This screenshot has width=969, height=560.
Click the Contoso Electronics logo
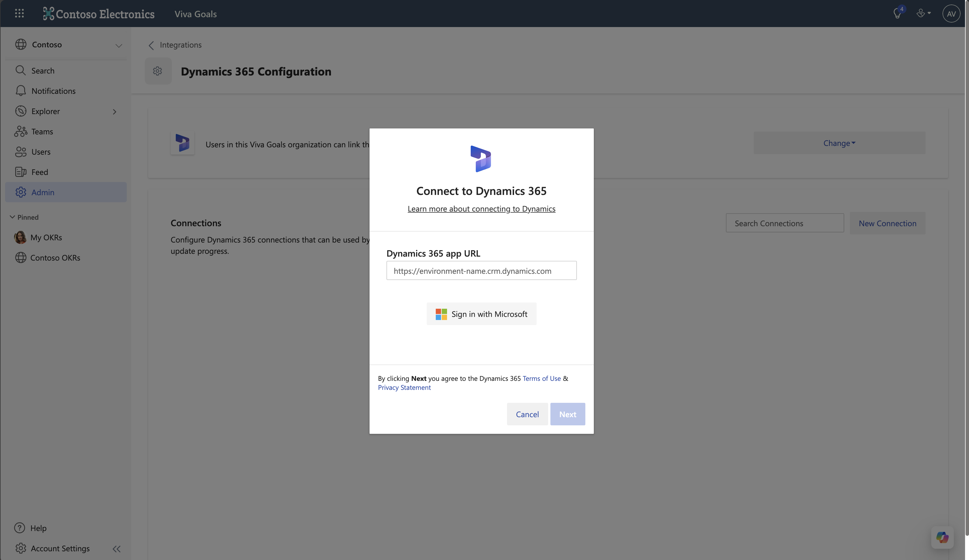pos(98,14)
